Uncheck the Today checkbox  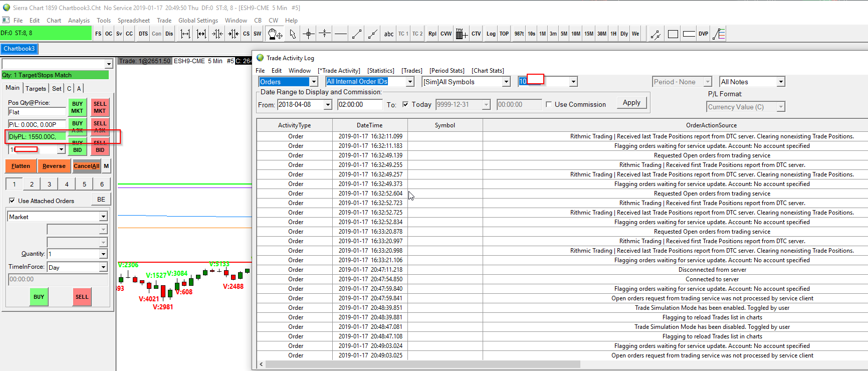405,104
